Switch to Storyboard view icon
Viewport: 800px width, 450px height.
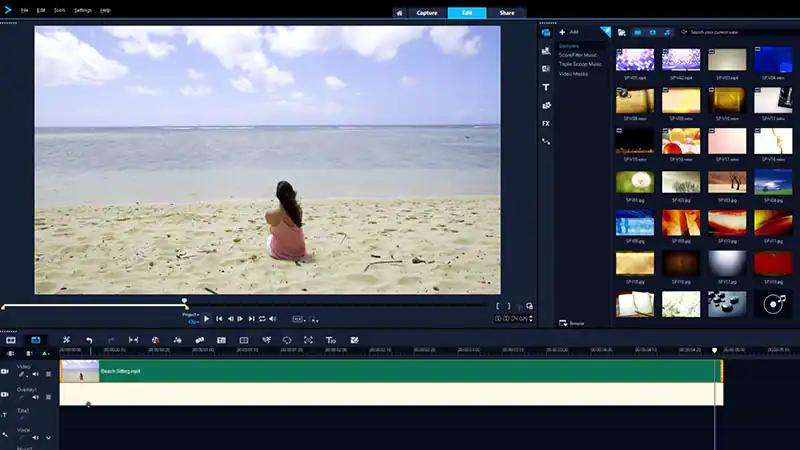point(10,340)
